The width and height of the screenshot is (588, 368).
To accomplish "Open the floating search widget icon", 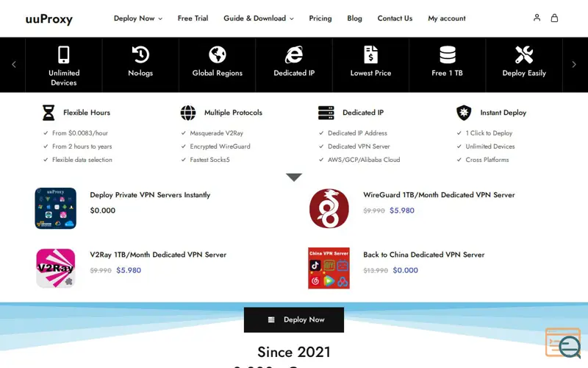I will click(563, 342).
